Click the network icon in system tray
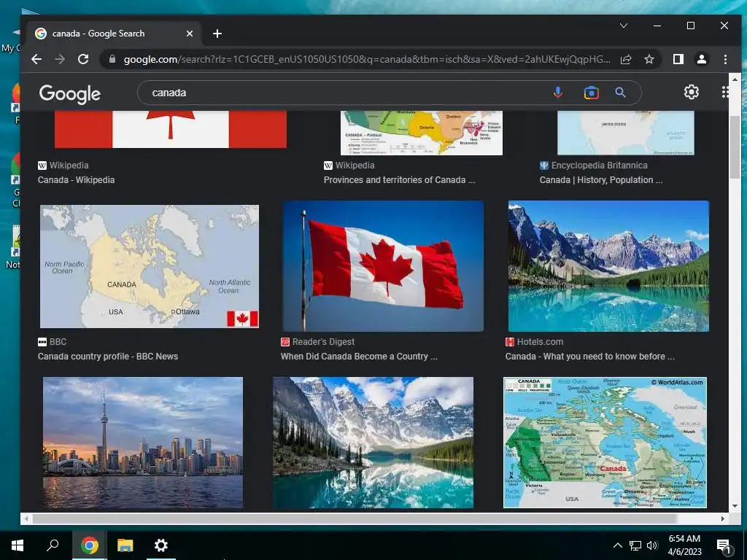 click(x=635, y=545)
